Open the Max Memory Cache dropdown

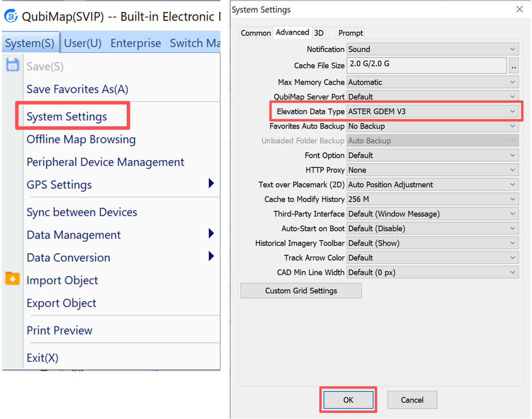point(433,82)
